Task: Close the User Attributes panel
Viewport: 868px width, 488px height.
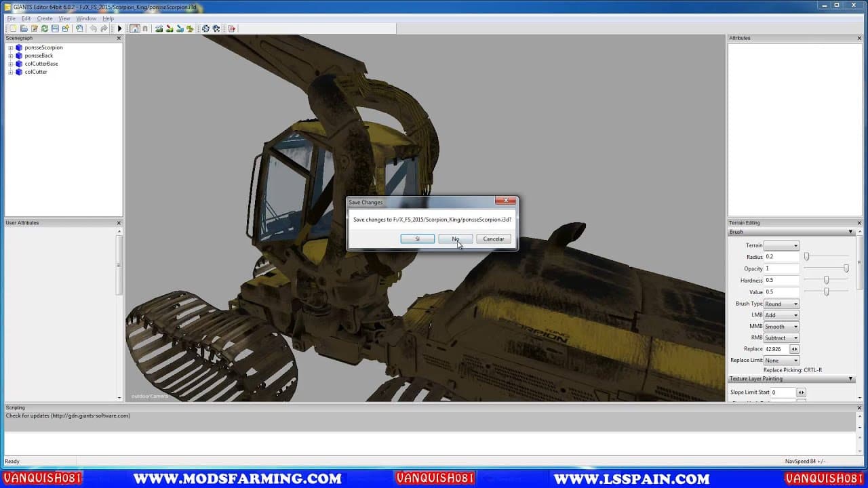Action: point(119,222)
